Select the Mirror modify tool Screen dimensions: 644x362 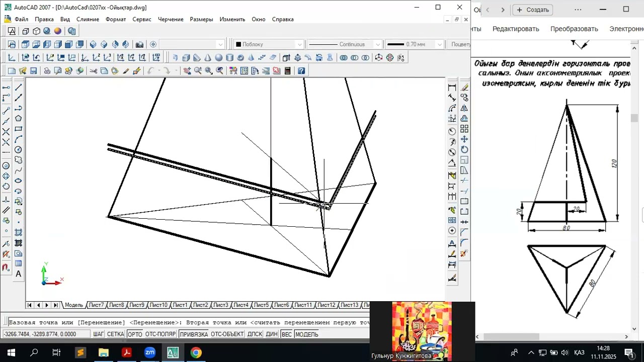coord(464,108)
